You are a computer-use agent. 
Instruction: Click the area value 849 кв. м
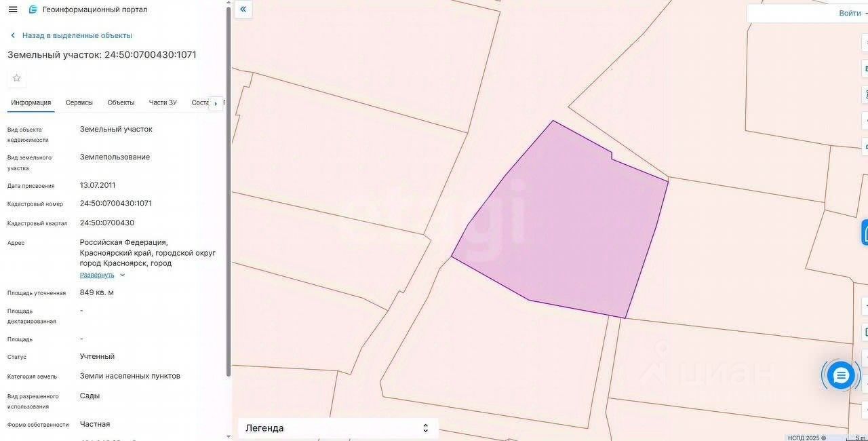pos(97,292)
